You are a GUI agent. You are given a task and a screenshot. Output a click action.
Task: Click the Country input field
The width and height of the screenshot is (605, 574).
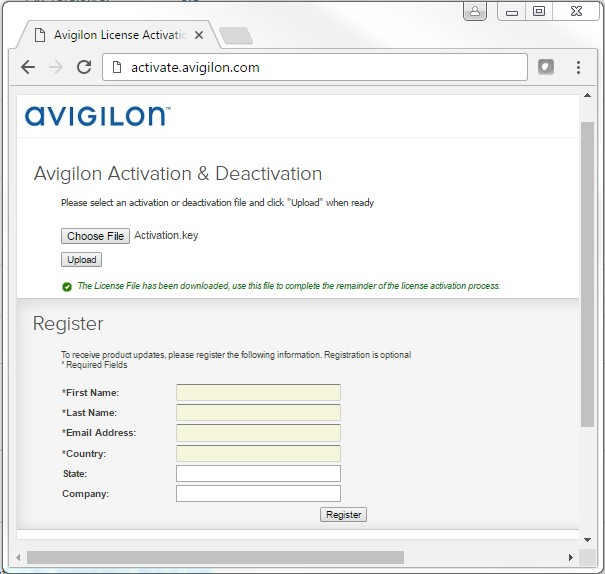click(x=258, y=454)
